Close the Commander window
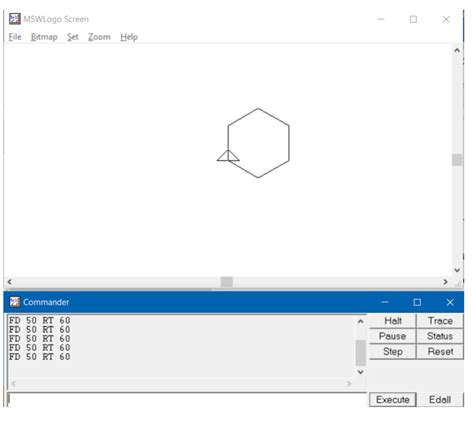Image resolution: width=474 pixels, height=425 pixels. pos(450,302)
